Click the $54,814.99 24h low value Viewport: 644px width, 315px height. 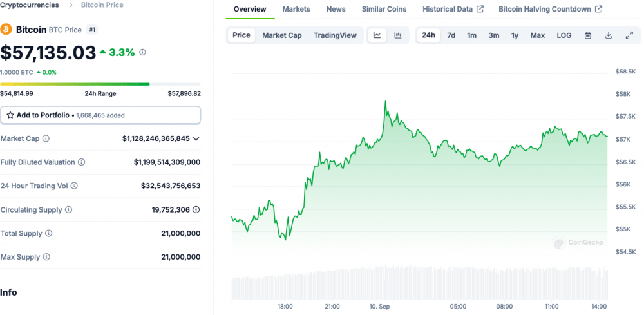pos(17,93)
